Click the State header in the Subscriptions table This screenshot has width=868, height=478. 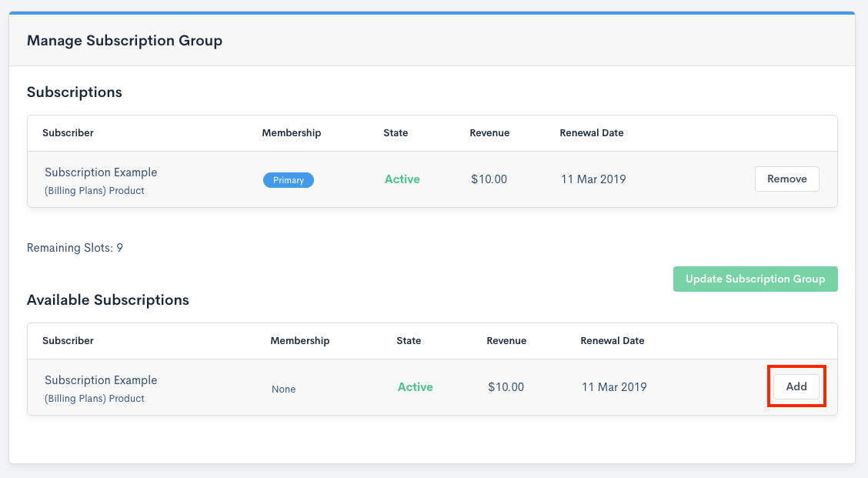click(396, 132)
